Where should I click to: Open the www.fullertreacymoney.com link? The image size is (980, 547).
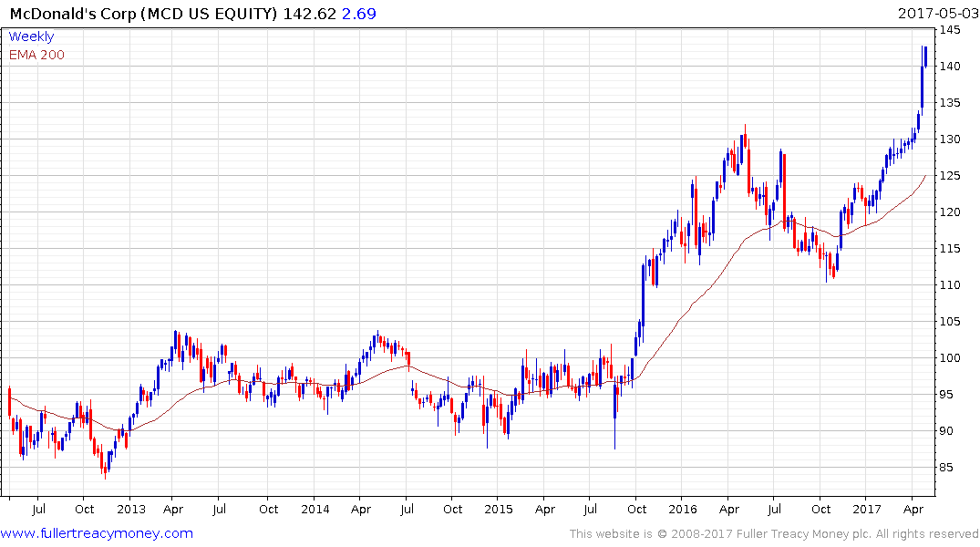click(x=97, y=533)
